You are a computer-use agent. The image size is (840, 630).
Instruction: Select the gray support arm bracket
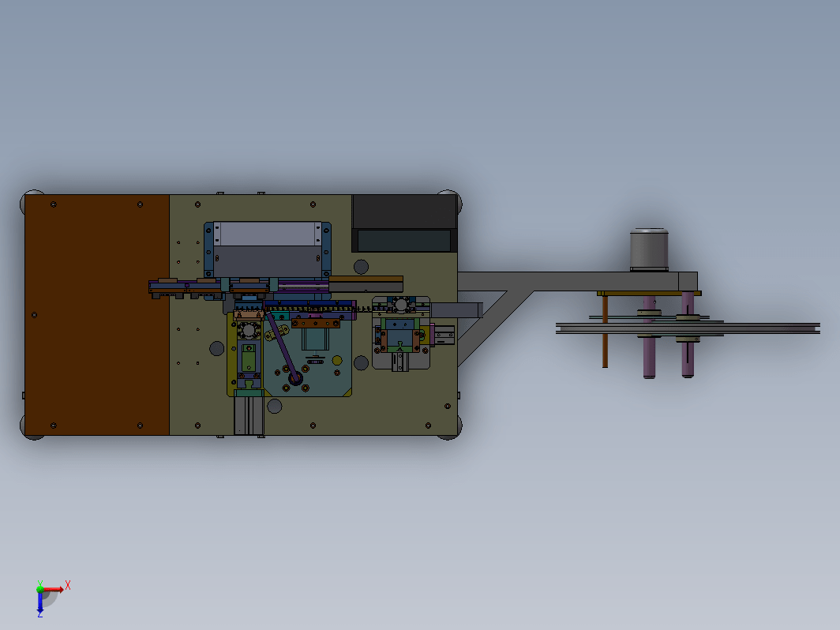577,282
